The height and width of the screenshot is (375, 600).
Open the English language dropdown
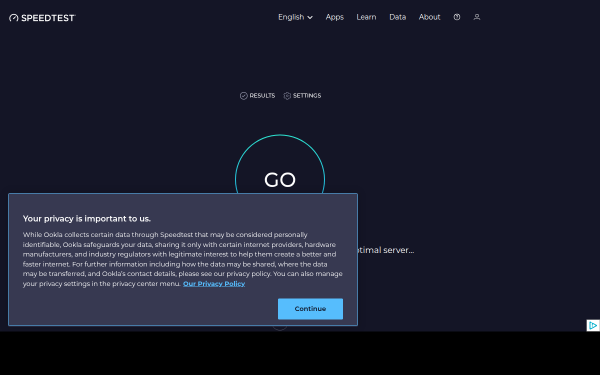[x=295, y=17]
